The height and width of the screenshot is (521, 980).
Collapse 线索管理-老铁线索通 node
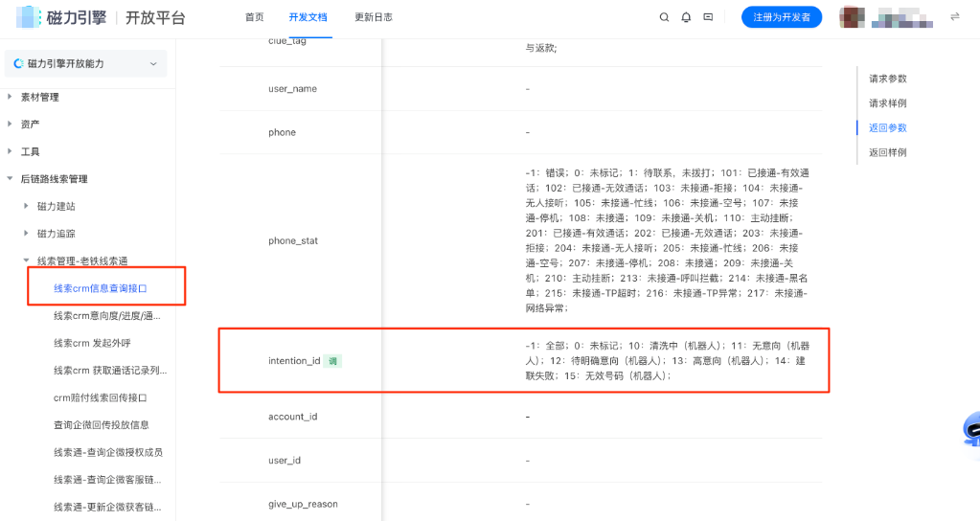26,260
